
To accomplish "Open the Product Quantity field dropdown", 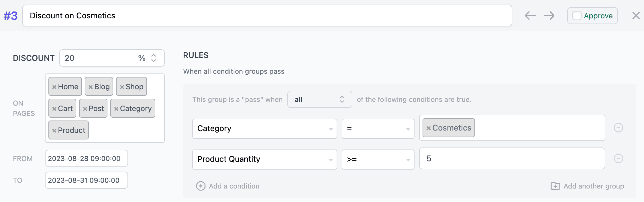I will coord(264,160).
